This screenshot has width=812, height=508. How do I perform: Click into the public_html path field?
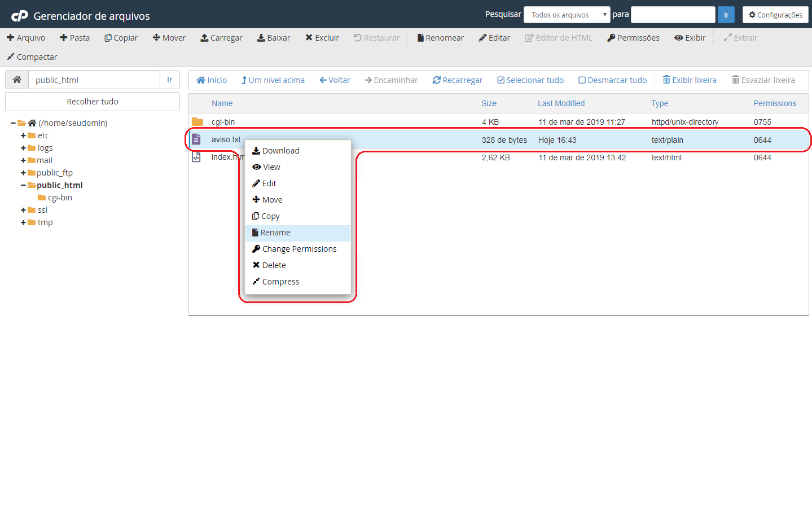94,80
